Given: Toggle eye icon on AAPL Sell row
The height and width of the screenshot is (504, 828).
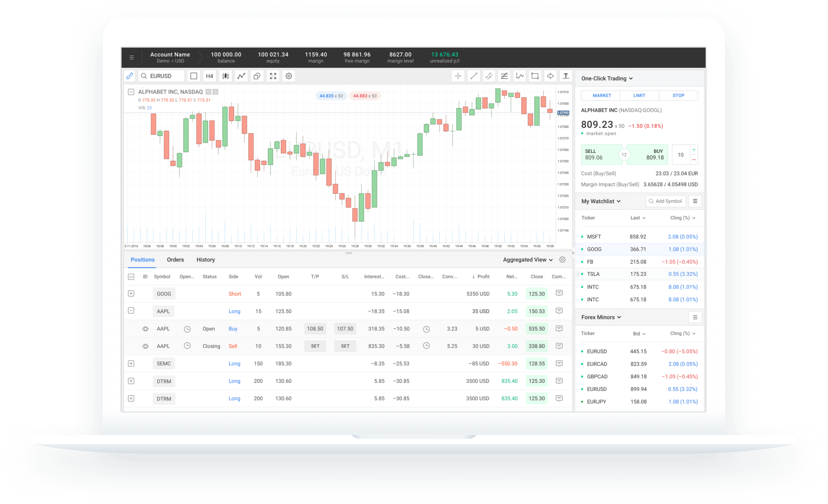Looking at the screenshot, I should click(145, 346).
